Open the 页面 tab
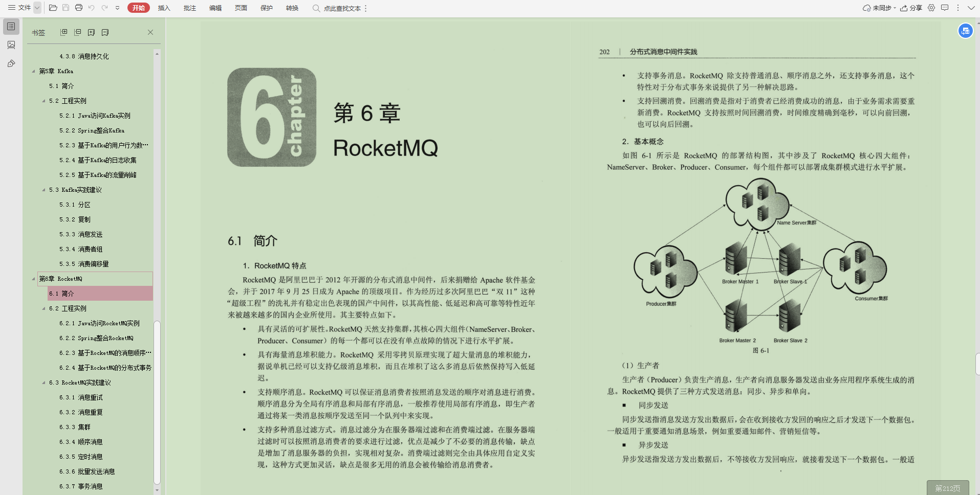Image resolution: width=980 pixels, height=495 pixels. pos(241,8)
